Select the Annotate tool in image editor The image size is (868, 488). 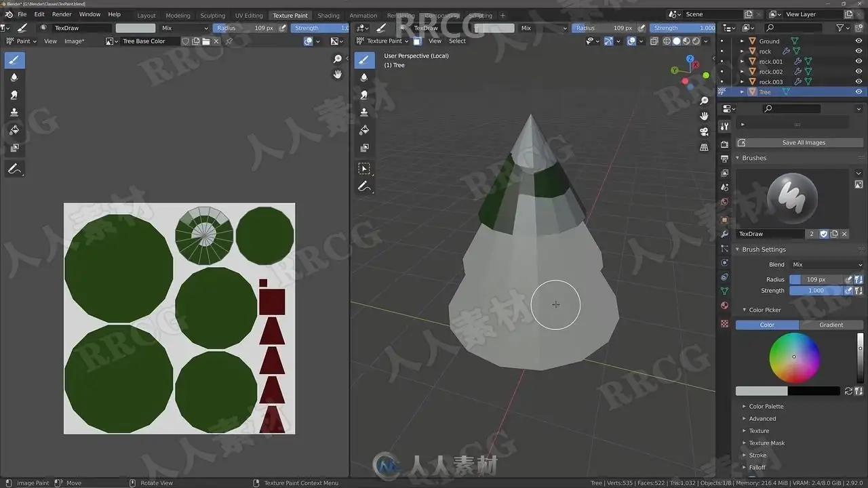pyautogui.click(x=14, y=169)
